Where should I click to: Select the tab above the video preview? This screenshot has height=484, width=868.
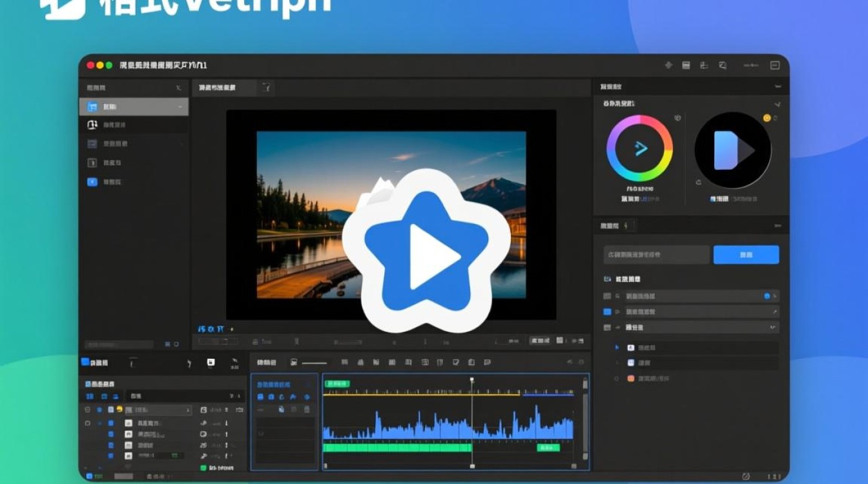click(218, 88)
